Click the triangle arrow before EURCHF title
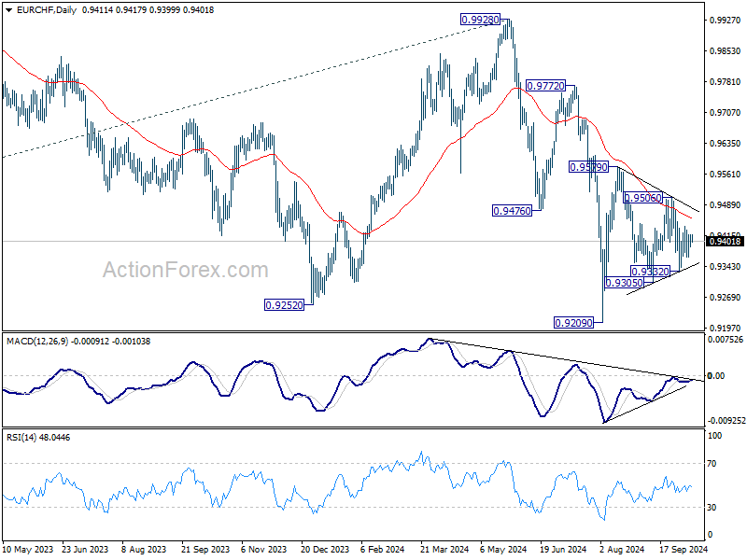The height and width of the screenshot is (560, 747). pos(8,10)
